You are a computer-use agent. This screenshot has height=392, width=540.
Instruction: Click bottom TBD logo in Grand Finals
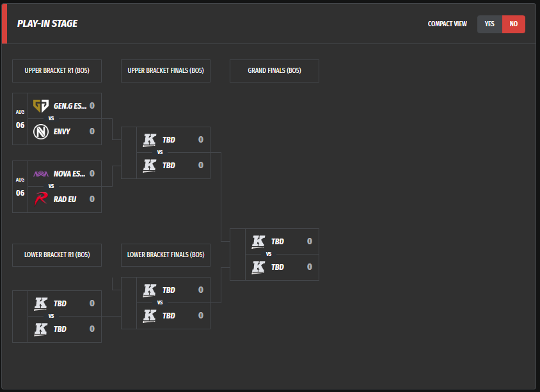[258, 267]
